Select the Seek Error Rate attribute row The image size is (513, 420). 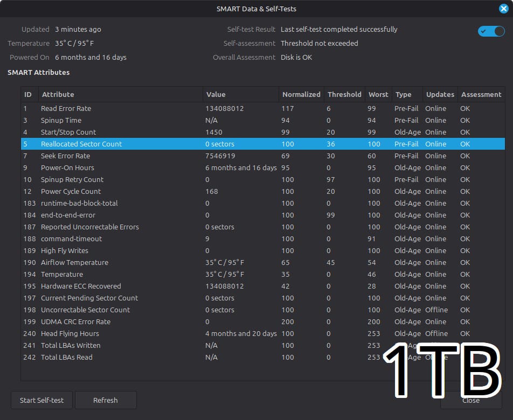(x=66, y=156)
